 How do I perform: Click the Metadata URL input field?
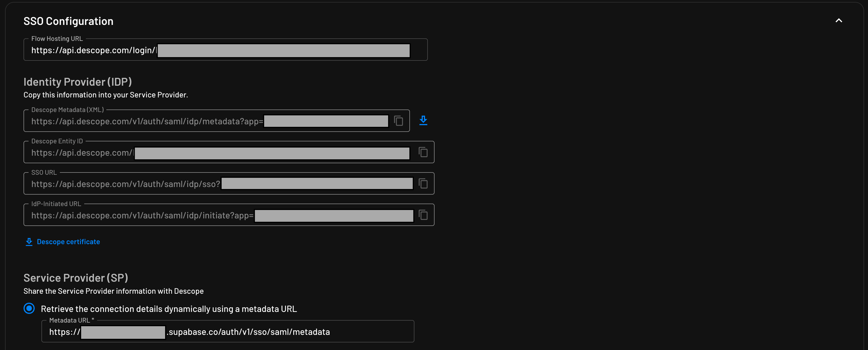point(228,332)
